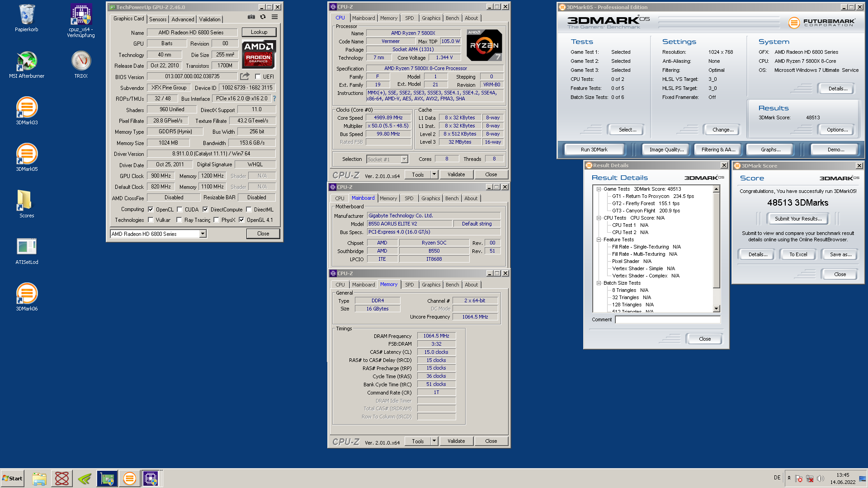Open Bench tab in the Mainboard CPU-Z window
The width and height of the screenshot is (868, 488).
(x=452, y=198)
